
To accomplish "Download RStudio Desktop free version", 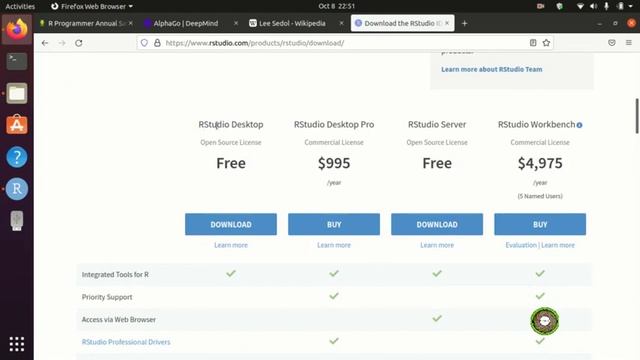I will pyautogui.click(x=231, y=224).
